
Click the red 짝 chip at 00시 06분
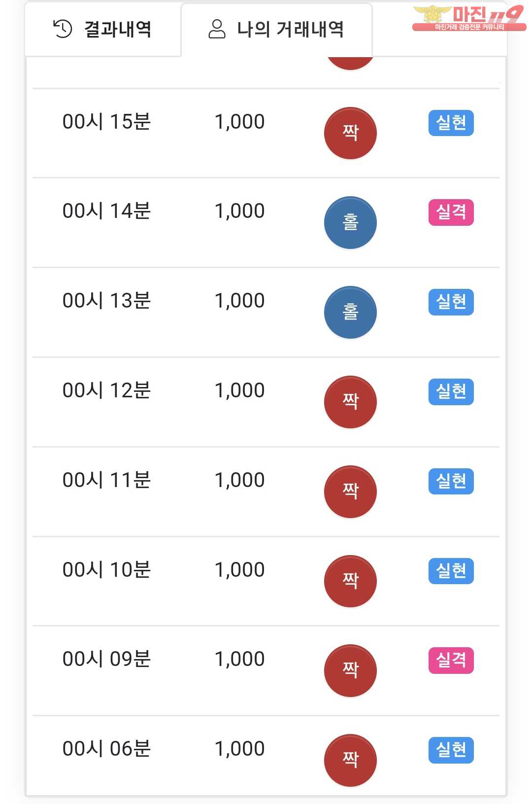[x=350, y=760]
